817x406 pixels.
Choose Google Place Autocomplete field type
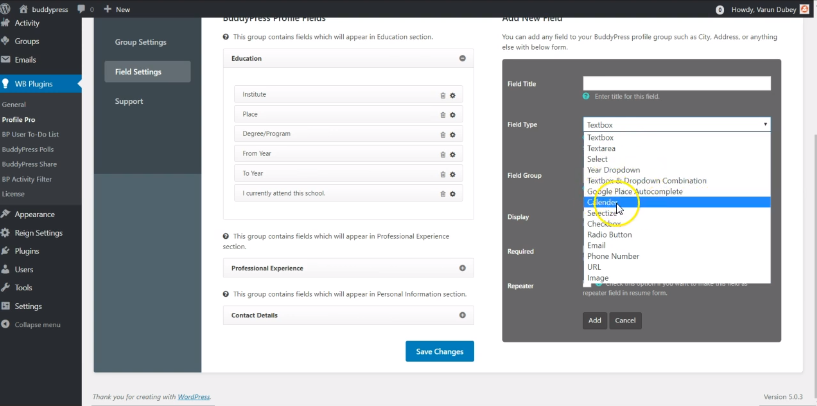coord(677,191)
